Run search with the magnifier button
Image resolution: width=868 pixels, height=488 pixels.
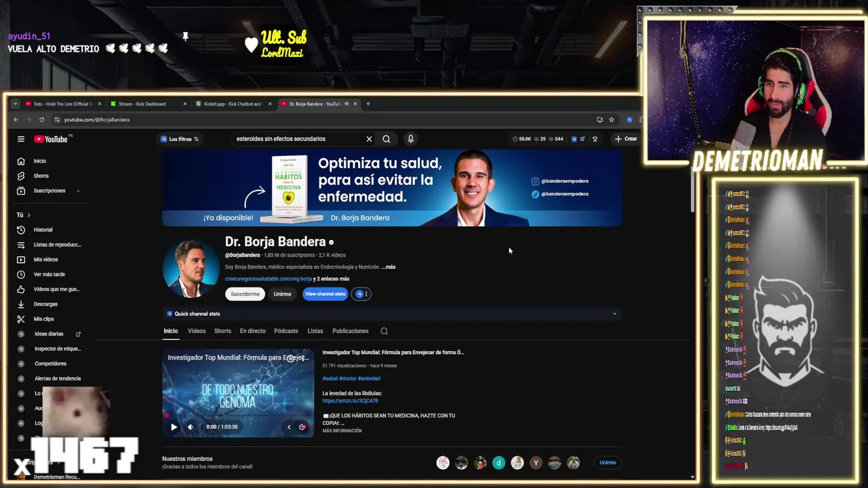[387, 139]
